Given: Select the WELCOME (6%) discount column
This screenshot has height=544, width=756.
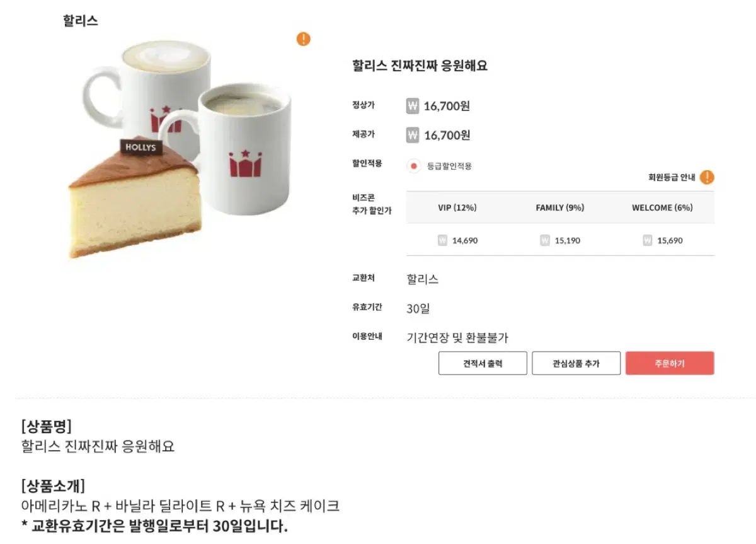Looking at the screenshot, I should click(662, 207).
